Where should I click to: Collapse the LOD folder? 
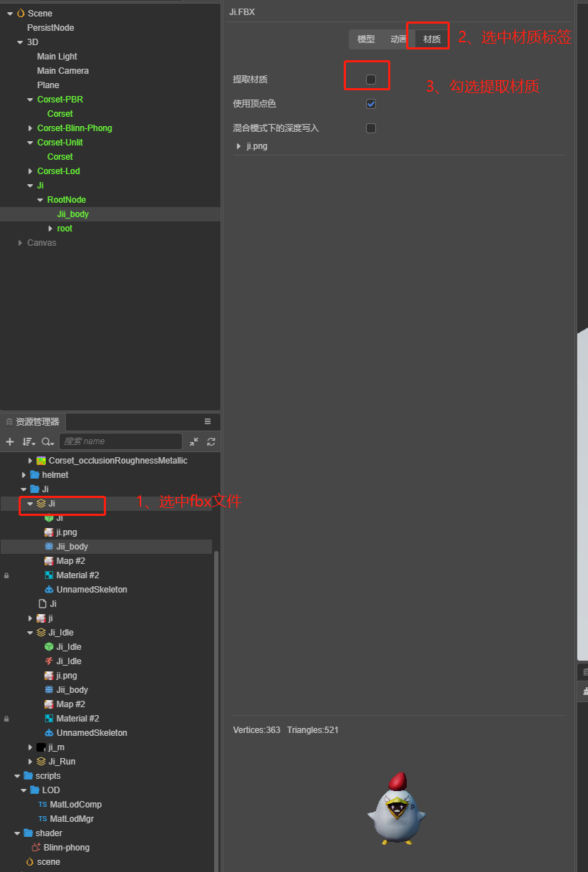coord(24,790)
